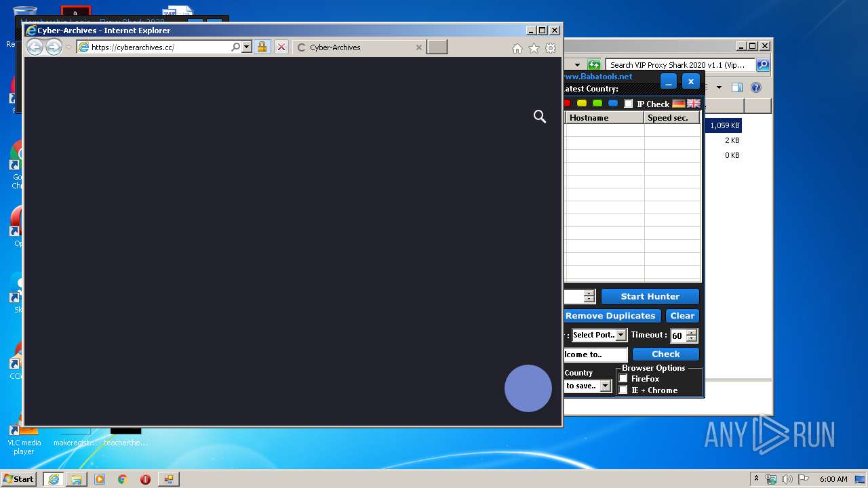
Task: Show hidden tray icons arrow
Action: coord(756,479)
